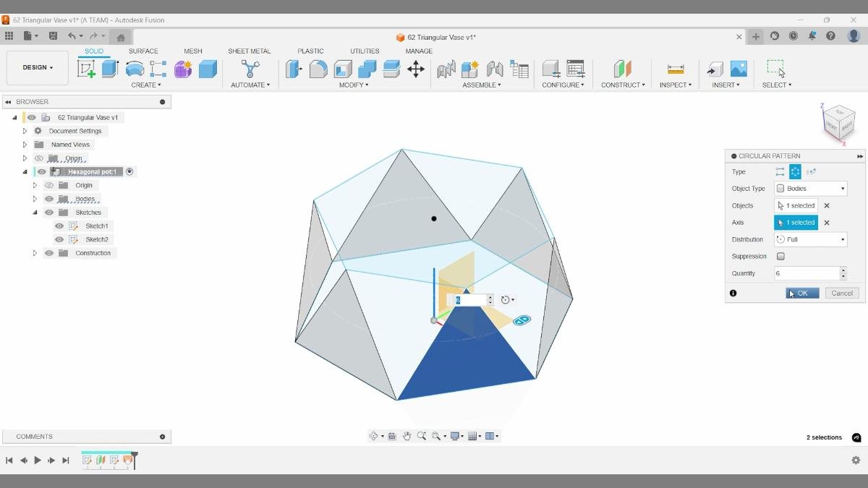Image resolution: width=868 pixels, height=488 pixels.
Task: Select the Extrude tool
Action: [110, 69]
